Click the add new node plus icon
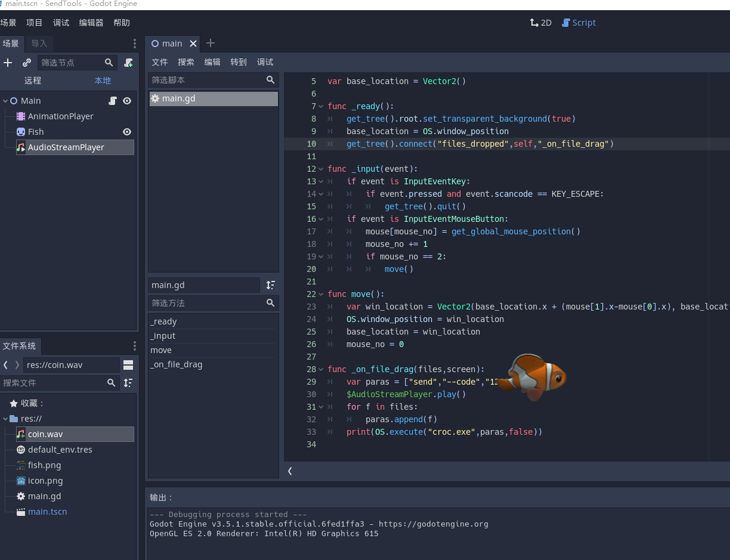 pyautogui.click(x=8, y=63)
